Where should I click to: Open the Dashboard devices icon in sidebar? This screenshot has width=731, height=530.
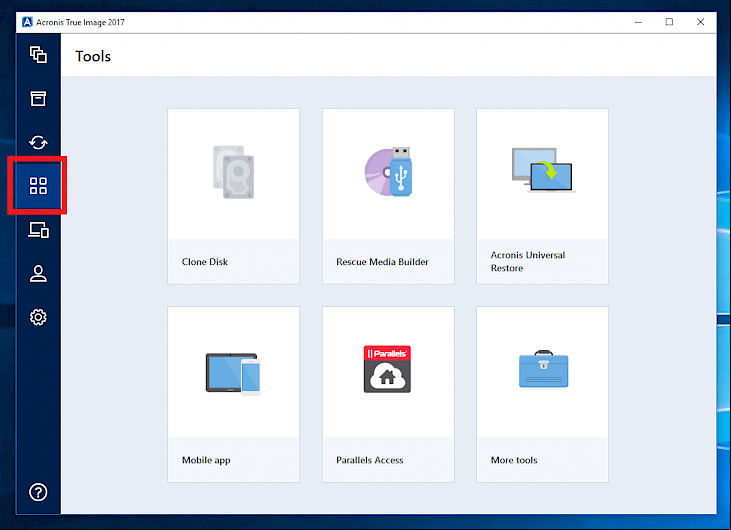(x=38, y=230)
